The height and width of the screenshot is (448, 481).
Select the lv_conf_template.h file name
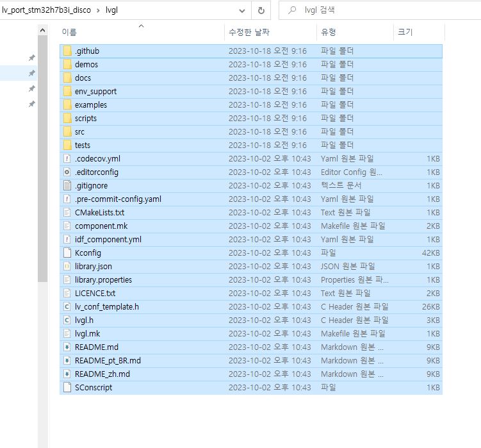pos(107,307)
